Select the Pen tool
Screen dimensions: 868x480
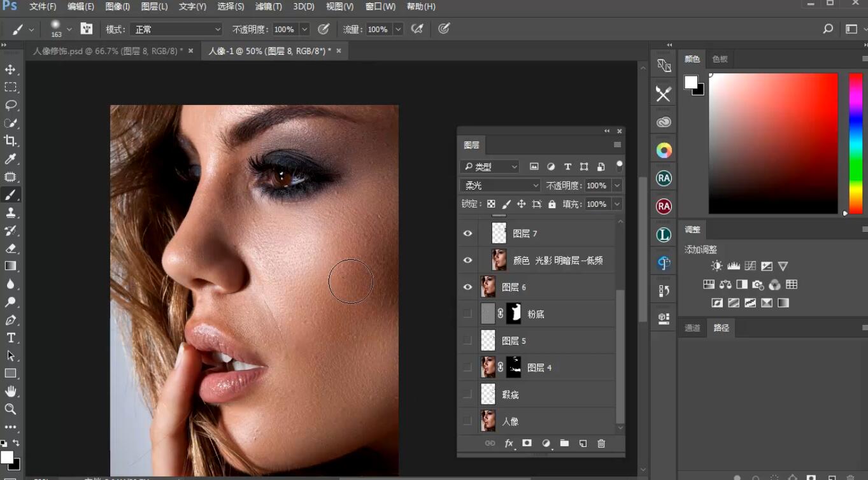click(11, 320)
